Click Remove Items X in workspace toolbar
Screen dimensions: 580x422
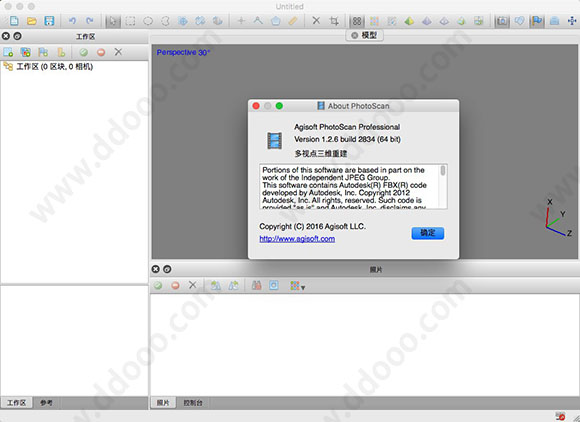[x=118, y=52]
